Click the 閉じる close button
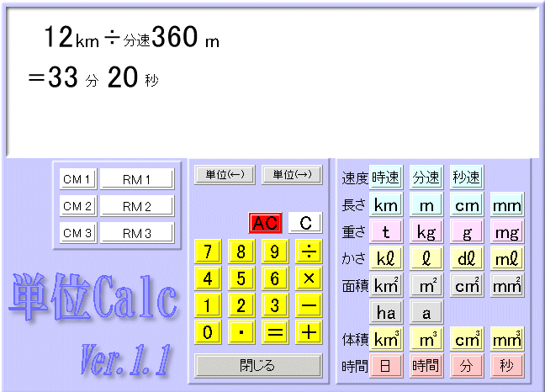 click(x=258, y=366)
